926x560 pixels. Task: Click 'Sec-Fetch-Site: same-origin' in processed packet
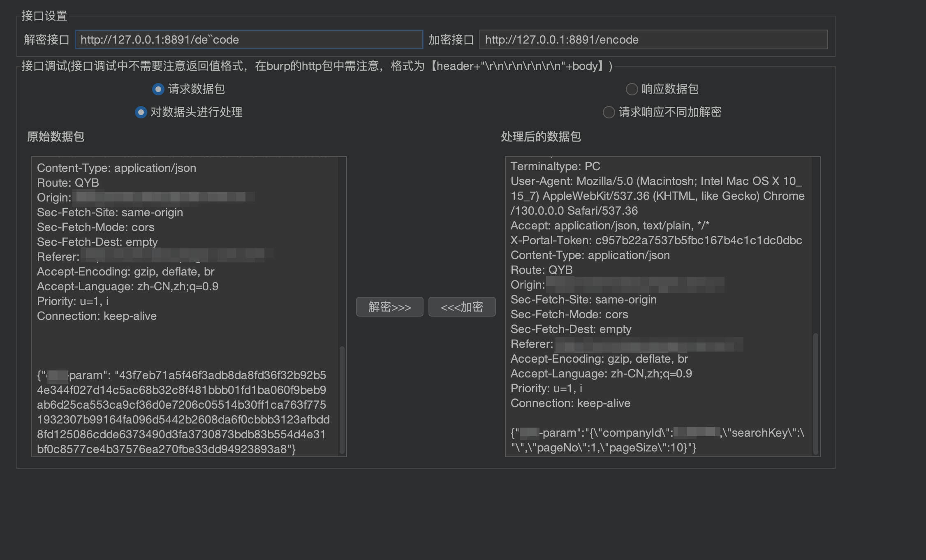[x=583, y=299]
